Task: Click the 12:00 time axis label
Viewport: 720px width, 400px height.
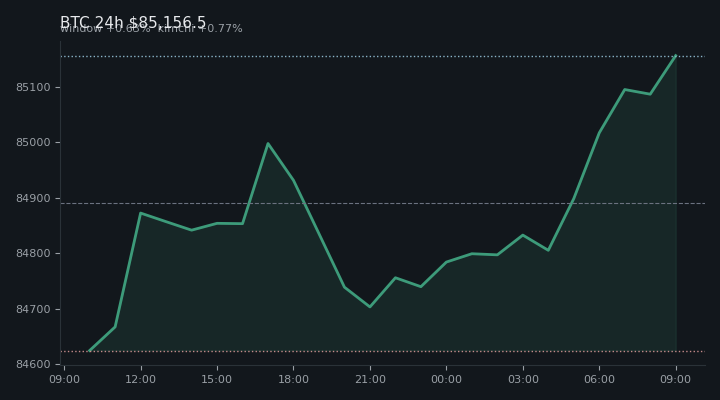Action: 141,379
